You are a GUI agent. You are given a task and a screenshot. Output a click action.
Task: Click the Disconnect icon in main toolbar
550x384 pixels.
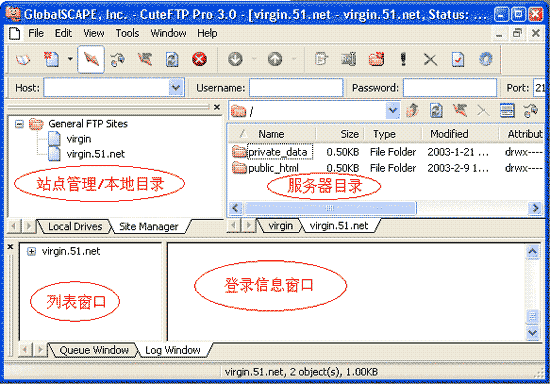click(145, 59)
